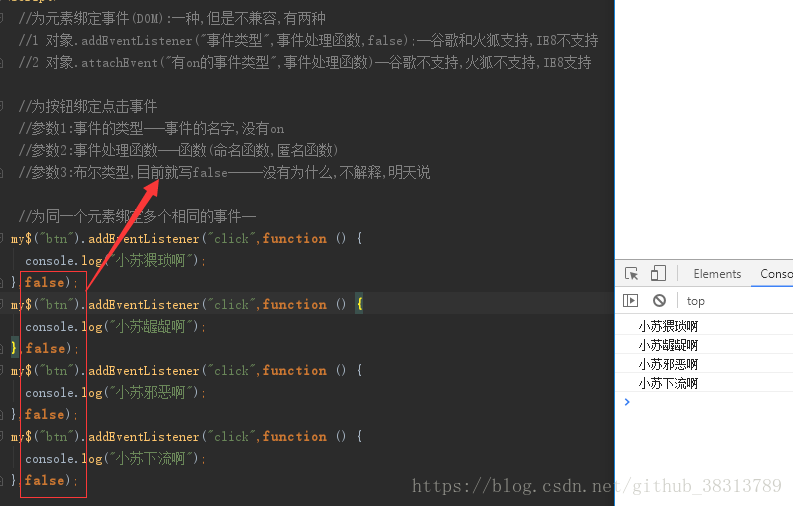Click the comment line //1 对象.addEventListener

click(x=309, y=40)
